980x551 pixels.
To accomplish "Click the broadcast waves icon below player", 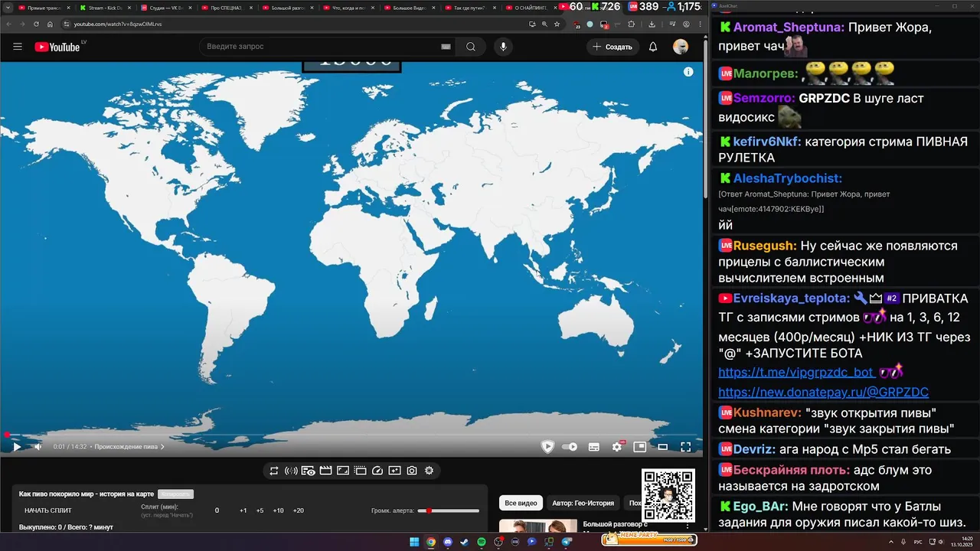I will 291,471.
